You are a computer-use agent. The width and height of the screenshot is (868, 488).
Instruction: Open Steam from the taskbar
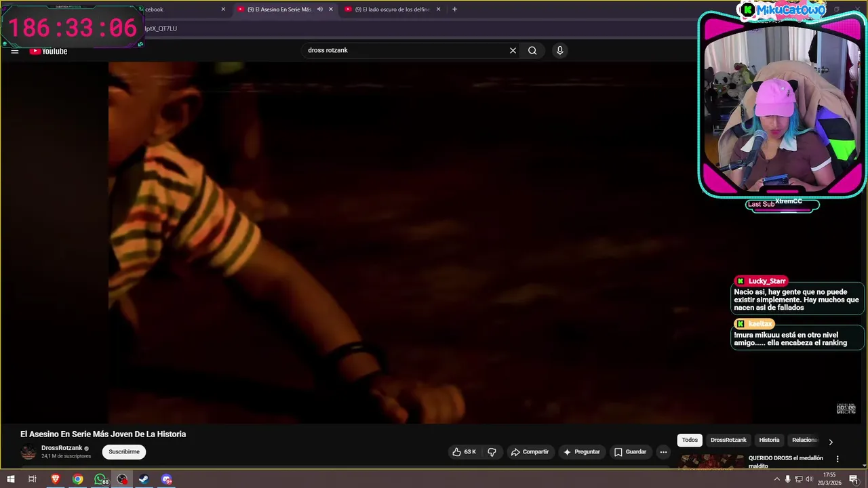click(144, 479)
